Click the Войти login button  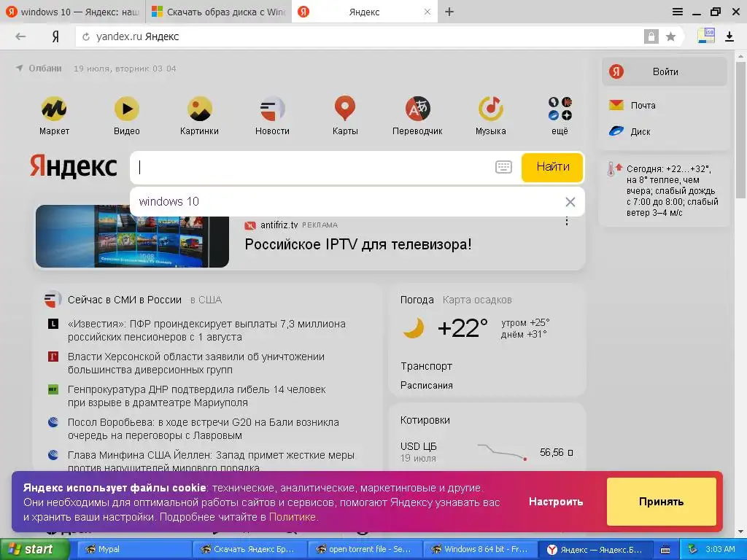tap(665, 72)
